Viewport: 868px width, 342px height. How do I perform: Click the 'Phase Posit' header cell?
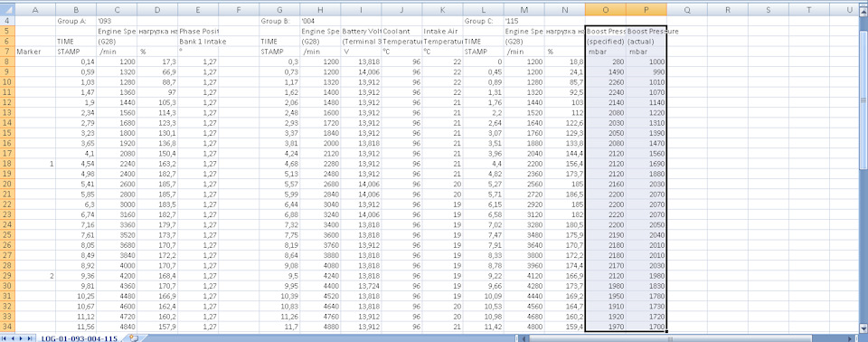[x=198, y=31]
